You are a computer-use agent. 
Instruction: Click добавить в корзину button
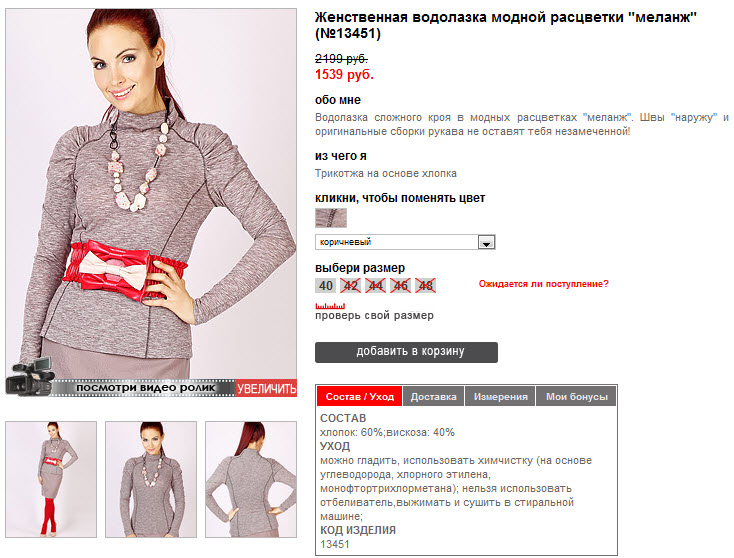[x=406, y=352]
